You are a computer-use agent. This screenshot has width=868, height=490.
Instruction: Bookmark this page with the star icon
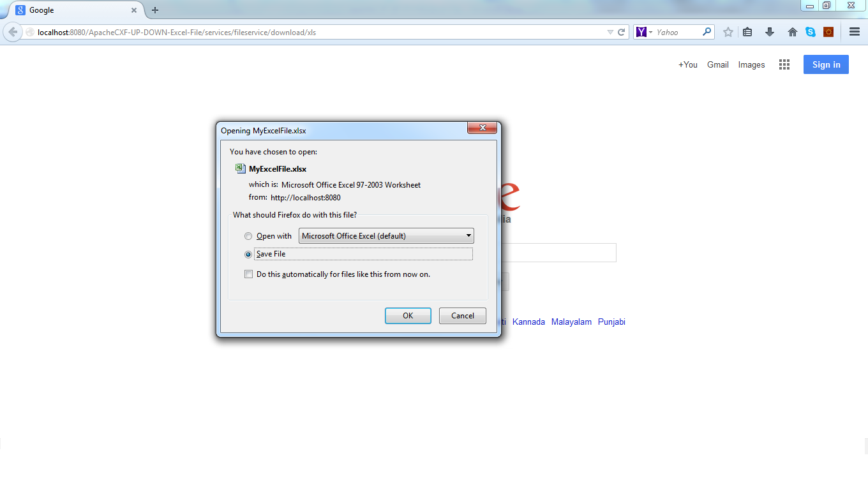[x=728, y=32]
